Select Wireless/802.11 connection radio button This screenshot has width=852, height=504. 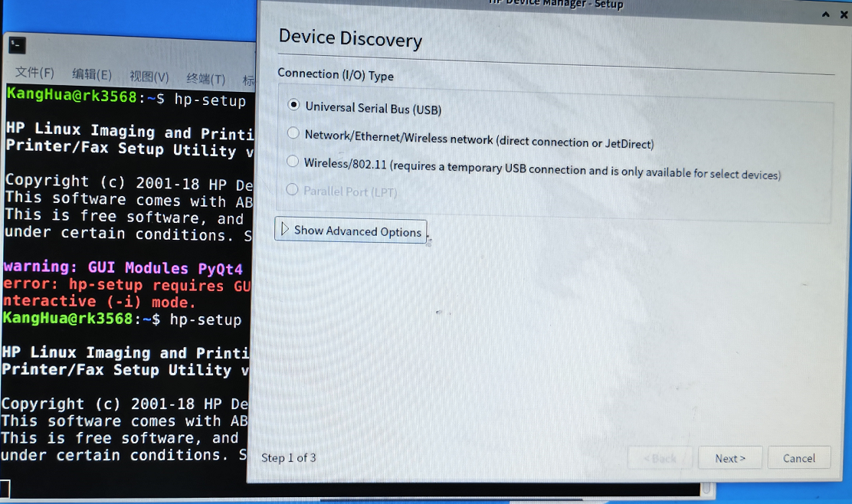[x=293, y=162]
